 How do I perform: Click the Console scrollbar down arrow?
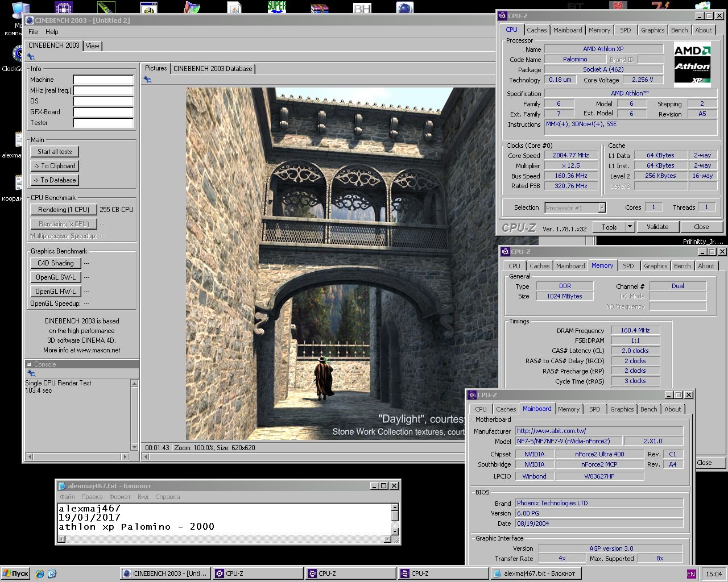tap(135, 447)
